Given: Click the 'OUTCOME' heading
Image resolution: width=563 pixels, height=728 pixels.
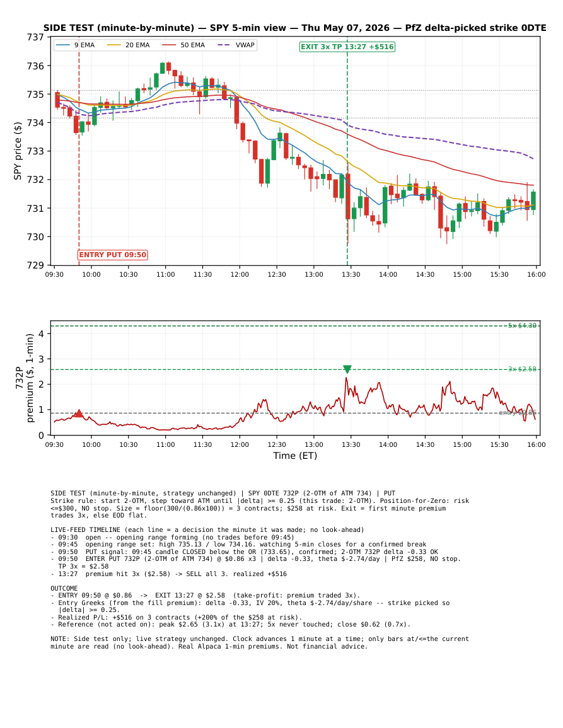Looking at the screenshot, I should point(64,588).
